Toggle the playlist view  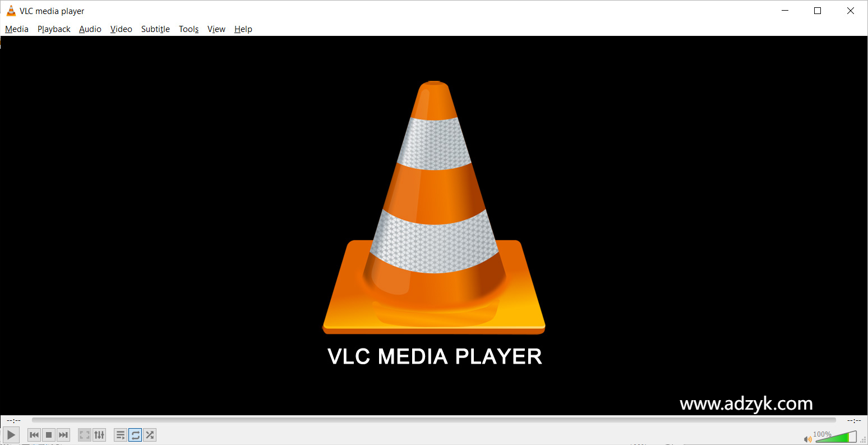(x=121, y=435)
